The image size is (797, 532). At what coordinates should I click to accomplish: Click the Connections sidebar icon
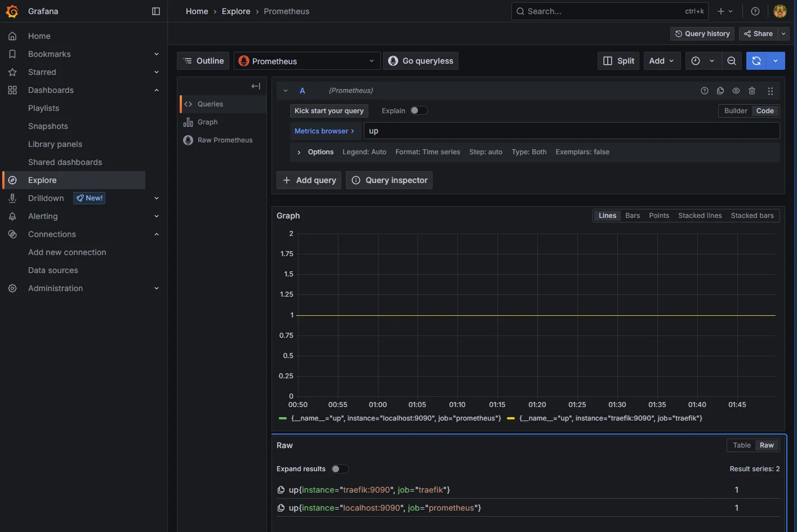coord(12,234)
